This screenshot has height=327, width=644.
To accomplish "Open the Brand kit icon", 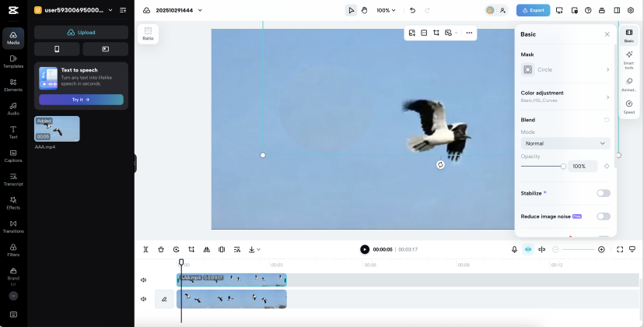I will click(x=13, y=276).
